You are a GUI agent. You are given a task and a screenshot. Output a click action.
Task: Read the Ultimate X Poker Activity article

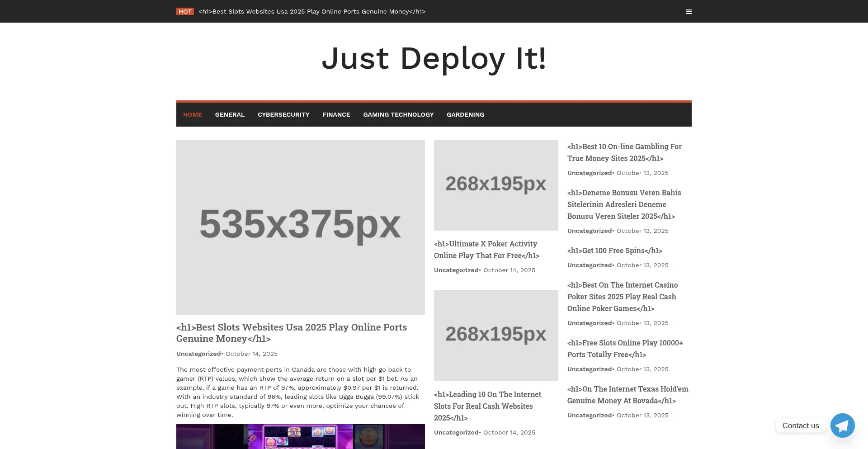pos(486,250)
